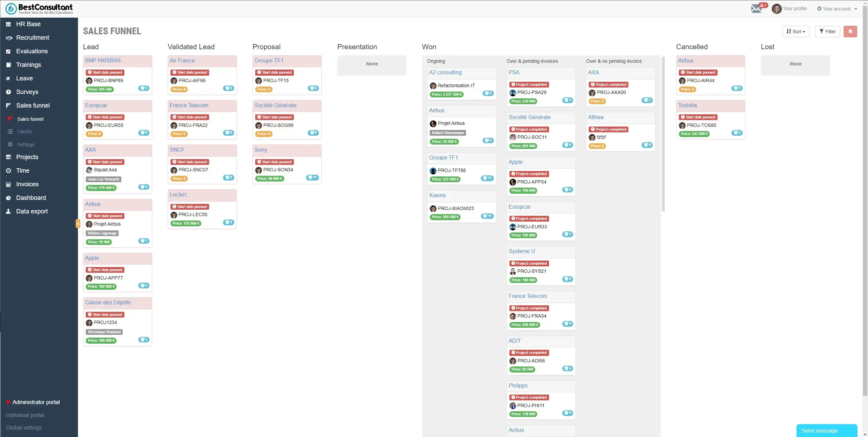Click team count badge on PROJ-LEC55 card
Screen dimensions: 868x437
228,222
